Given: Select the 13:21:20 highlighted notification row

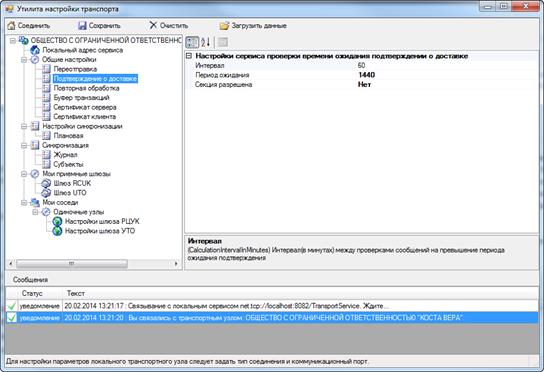Looking at the screenshot, I should (272, 318).
